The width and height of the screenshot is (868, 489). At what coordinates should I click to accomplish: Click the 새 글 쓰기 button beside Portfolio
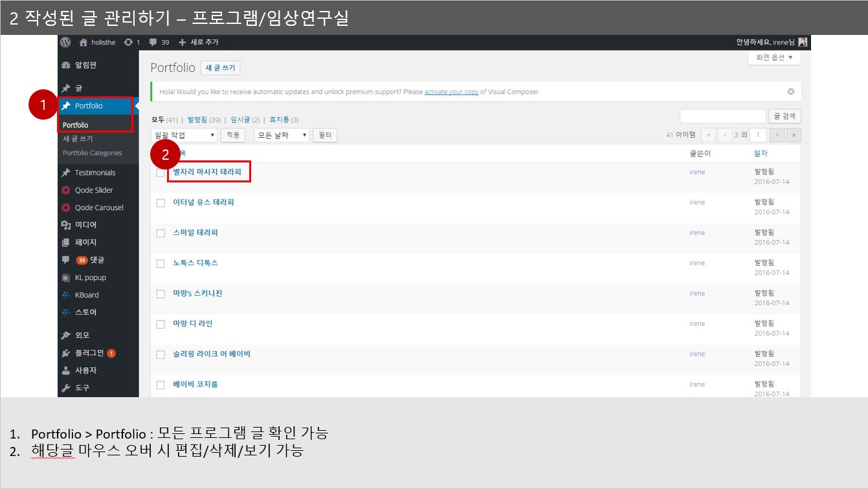coord(221,68)
